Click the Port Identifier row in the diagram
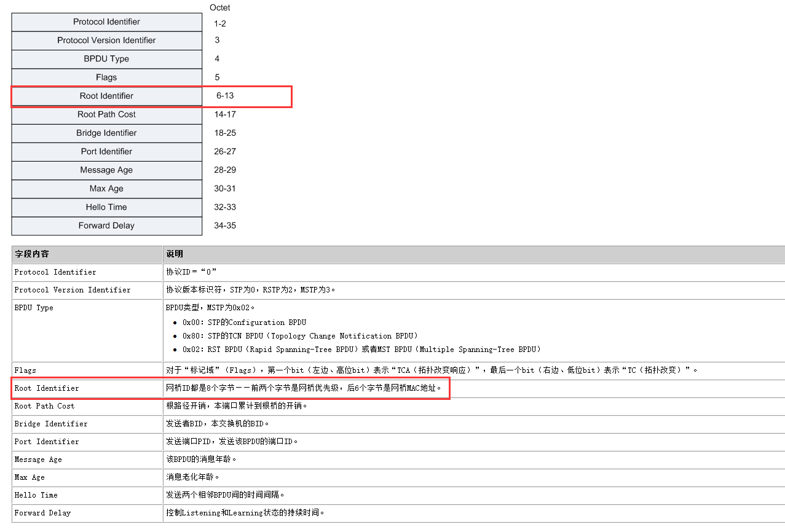The height and width of the screenshot is (532, 785). (x=106, y=151)
